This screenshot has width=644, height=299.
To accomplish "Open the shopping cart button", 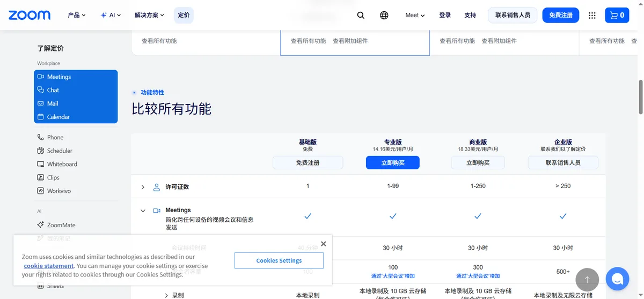I will [617, 15].
